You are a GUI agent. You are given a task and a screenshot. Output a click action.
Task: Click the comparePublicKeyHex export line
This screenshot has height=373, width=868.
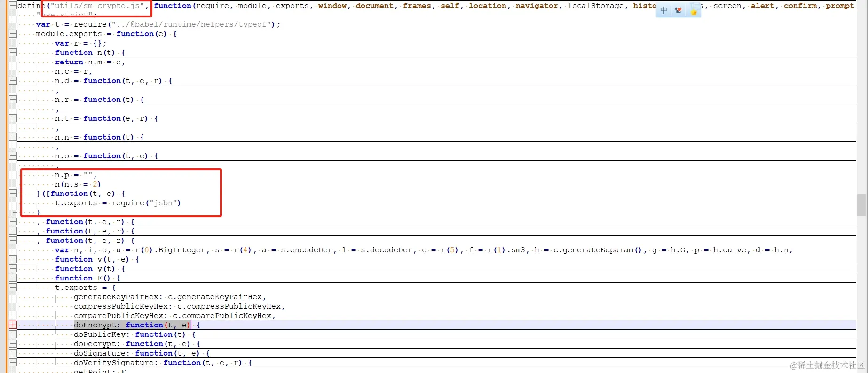[175, 316]
